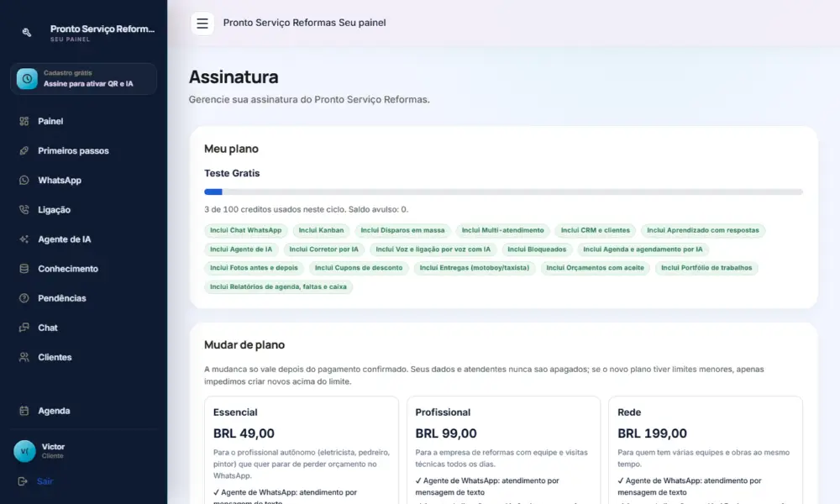
Task: Click the Pendências question icon
Action: 24,298
